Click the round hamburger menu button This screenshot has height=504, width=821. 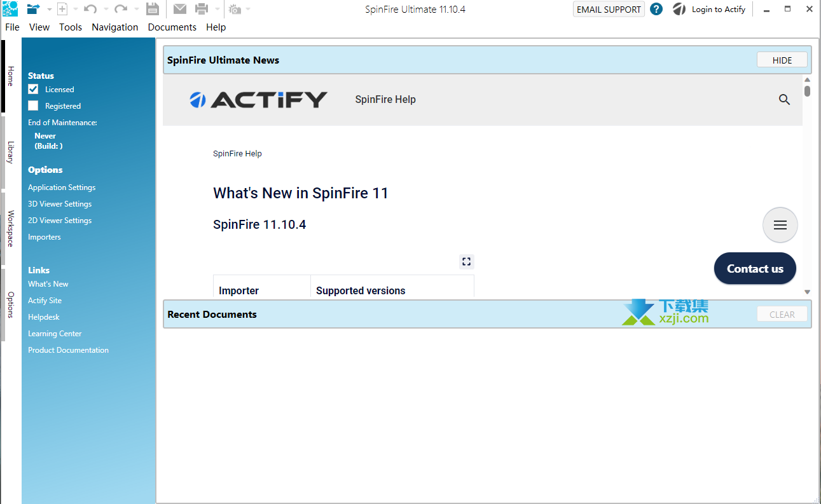[x=780, y=225]
